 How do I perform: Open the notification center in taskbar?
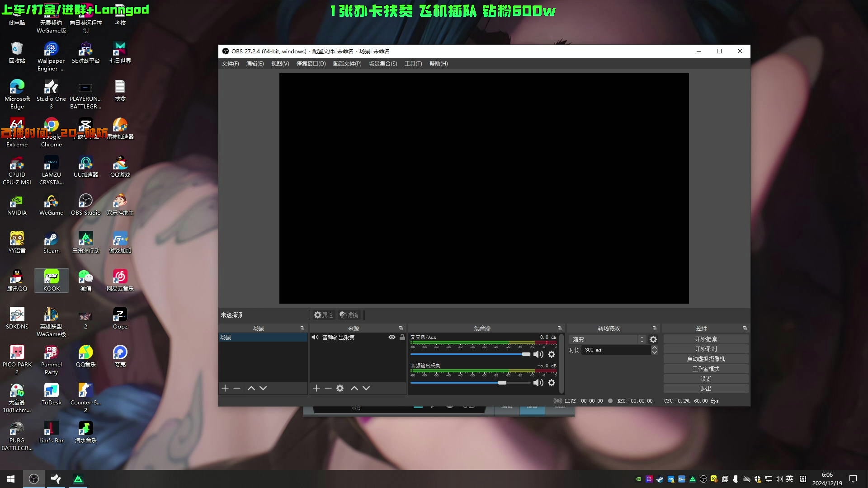coord(853,479)
